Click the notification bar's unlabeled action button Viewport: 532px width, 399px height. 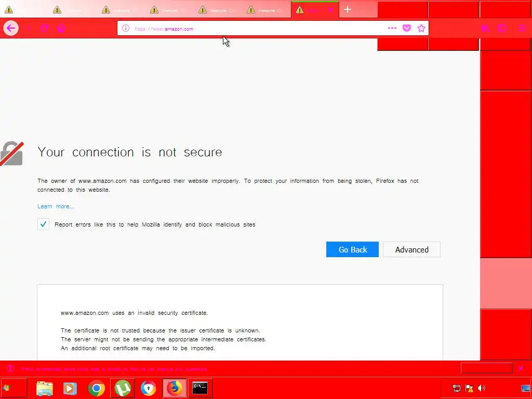(486, 368)
